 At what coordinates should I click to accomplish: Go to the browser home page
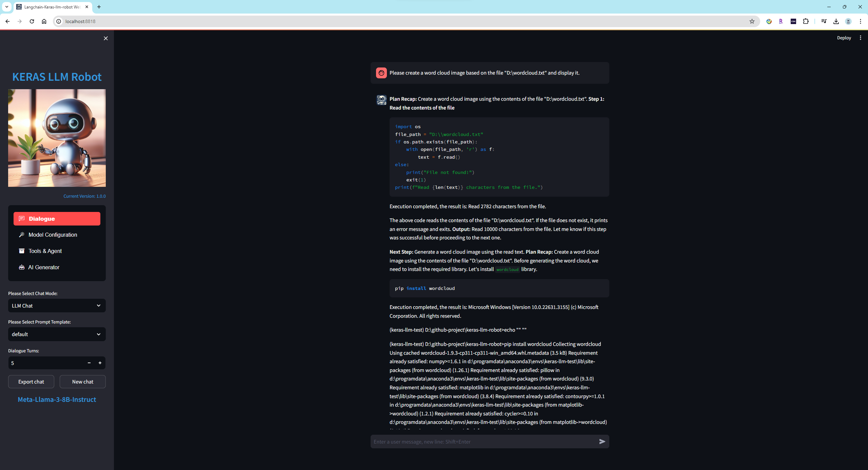[44, 21]
